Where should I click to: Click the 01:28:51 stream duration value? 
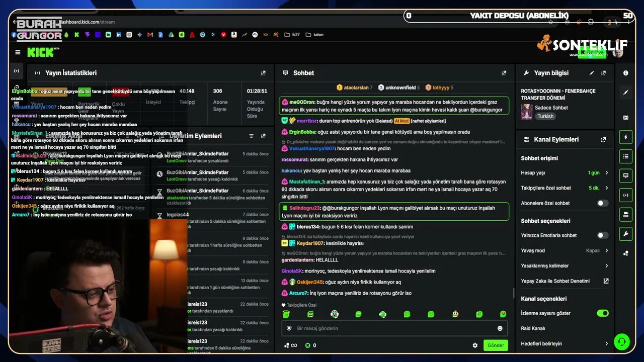click(257, 92)
